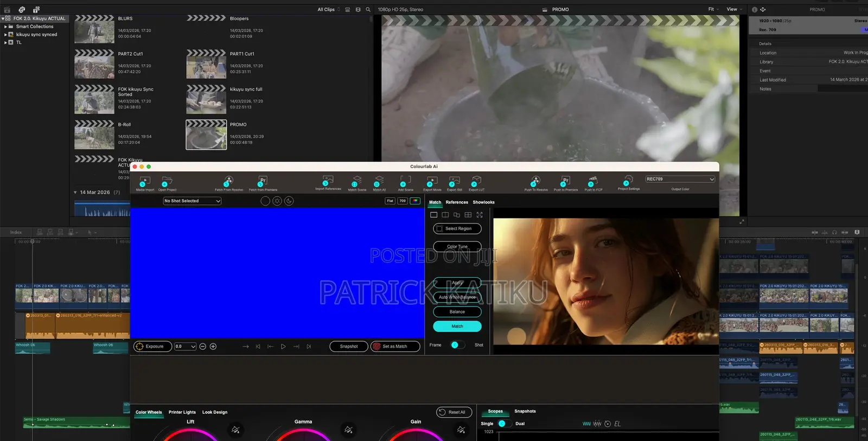Image resolution: width=868 pixels, height=441 pixels.
Task: Open the No Shot Selected dropdown
Action: pos(193,201)
